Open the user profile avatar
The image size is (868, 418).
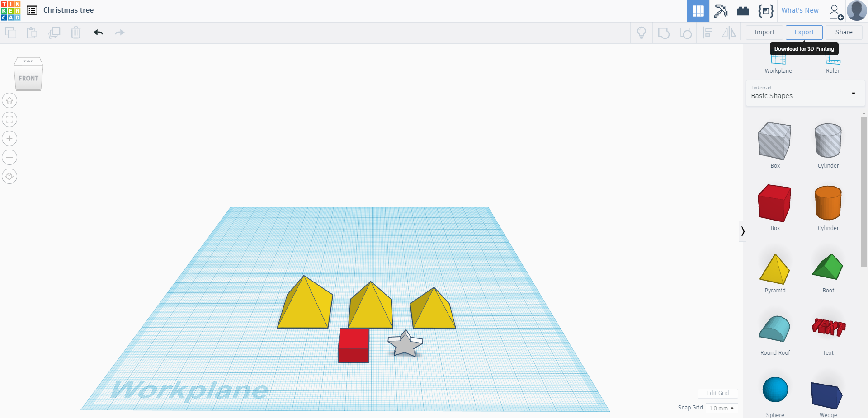click(x=857, y=10)
